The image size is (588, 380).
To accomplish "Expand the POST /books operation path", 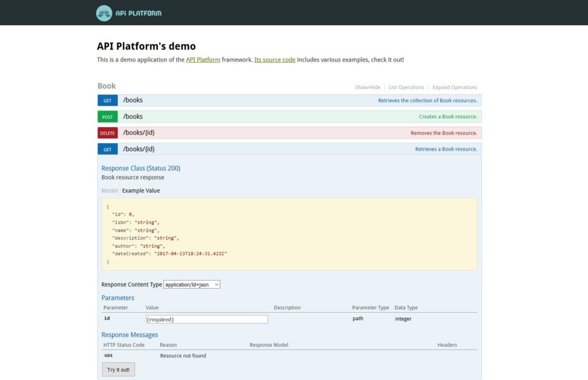I will click(x=133, y=116).
